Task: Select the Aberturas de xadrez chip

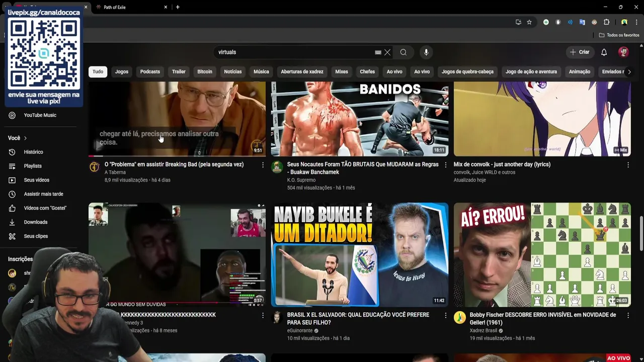Action: pyautogui.click(x=302, y=71)
